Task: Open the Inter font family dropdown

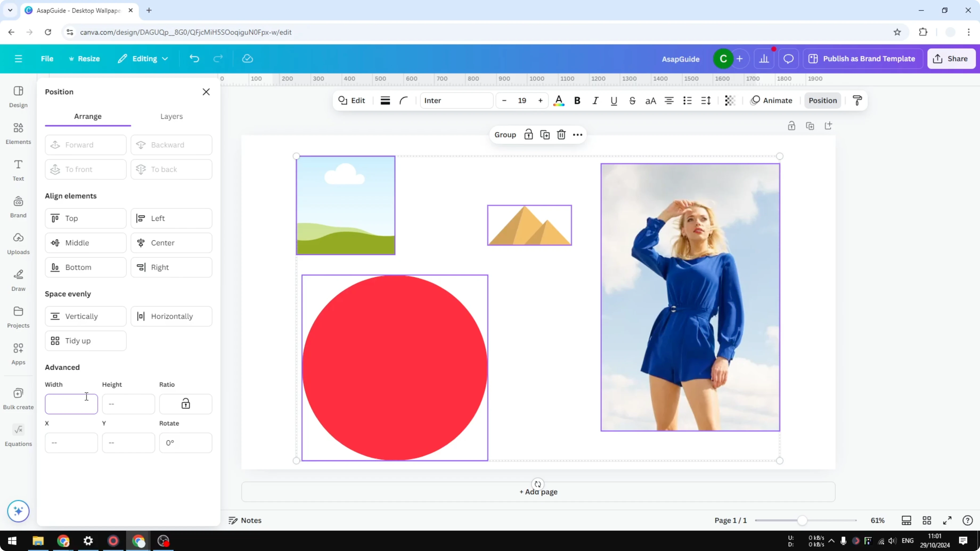Action: 456,100
